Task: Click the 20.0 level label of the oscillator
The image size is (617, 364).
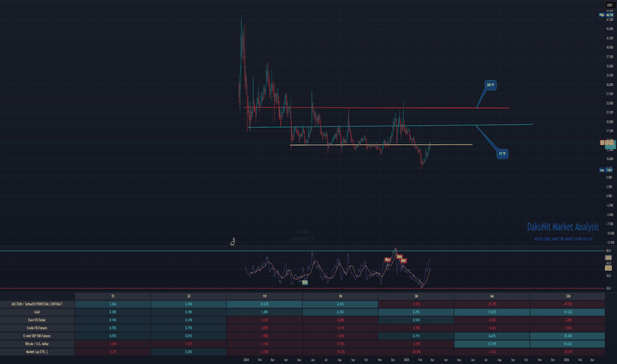Action: point(608,289)
